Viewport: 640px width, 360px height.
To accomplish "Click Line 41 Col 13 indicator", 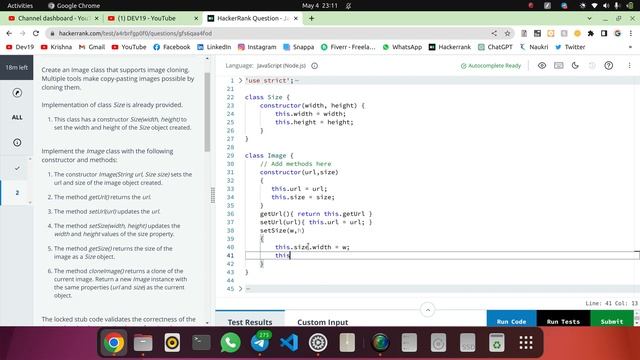I will pyautogui.click(x=611, y=303).
